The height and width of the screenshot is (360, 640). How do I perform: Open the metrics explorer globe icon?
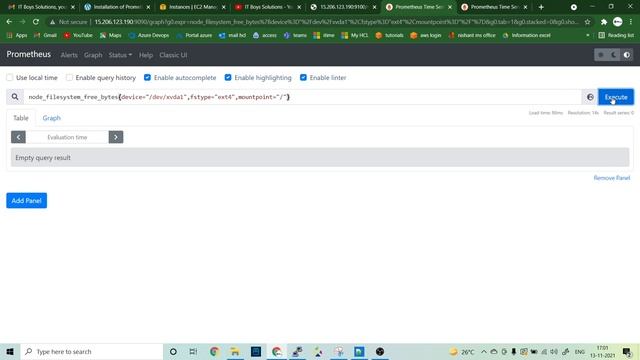click(x=590, y=97)
